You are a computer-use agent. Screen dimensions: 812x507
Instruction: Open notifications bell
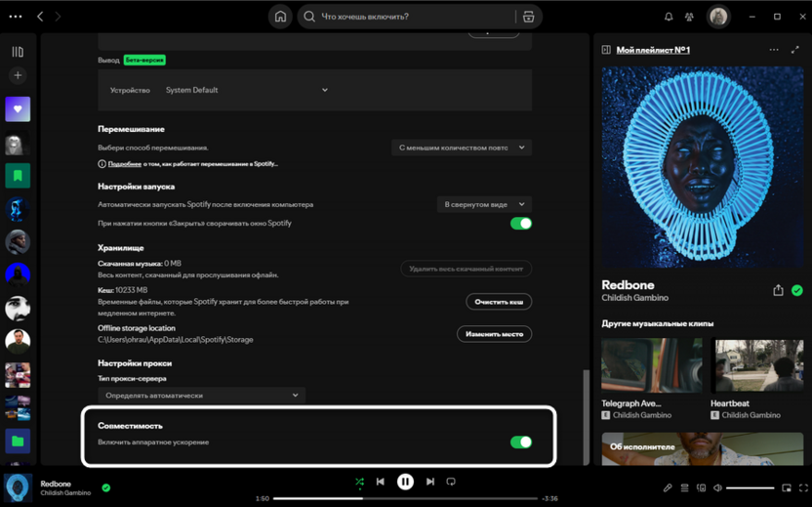pos(669,17)
